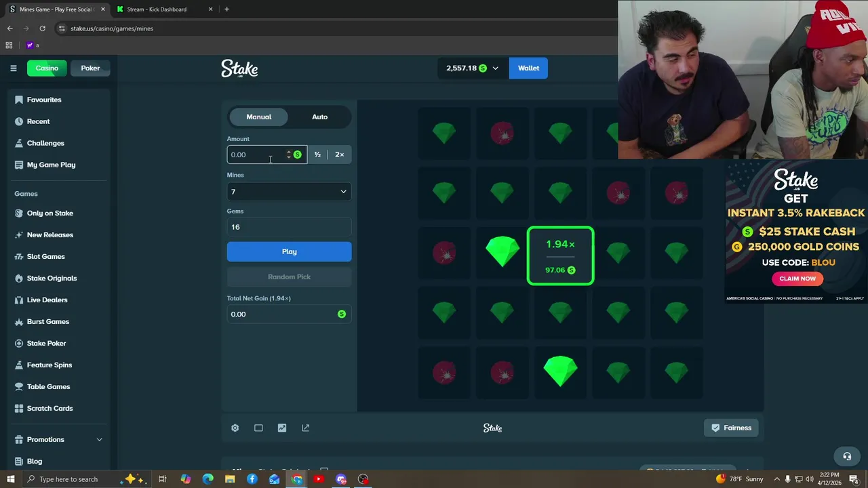Click the revealed gem showing 1.94× multiplier

click(x=560, y=256)
